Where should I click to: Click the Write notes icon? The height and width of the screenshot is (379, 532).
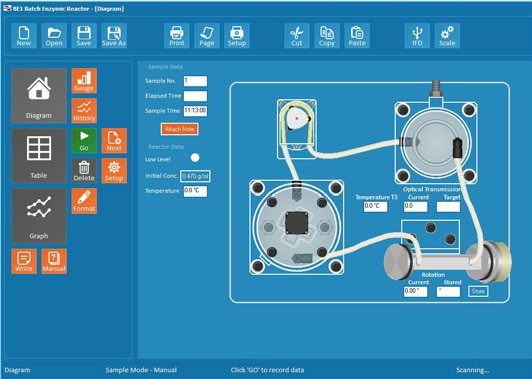pyautogui.click(x=24, y=261)
